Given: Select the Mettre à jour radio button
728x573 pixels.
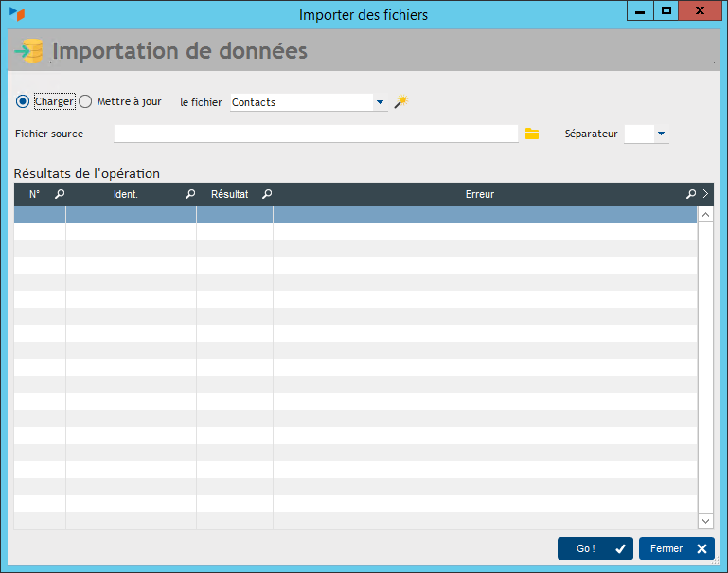Looking at the screenshot, I should pos(85,101).
